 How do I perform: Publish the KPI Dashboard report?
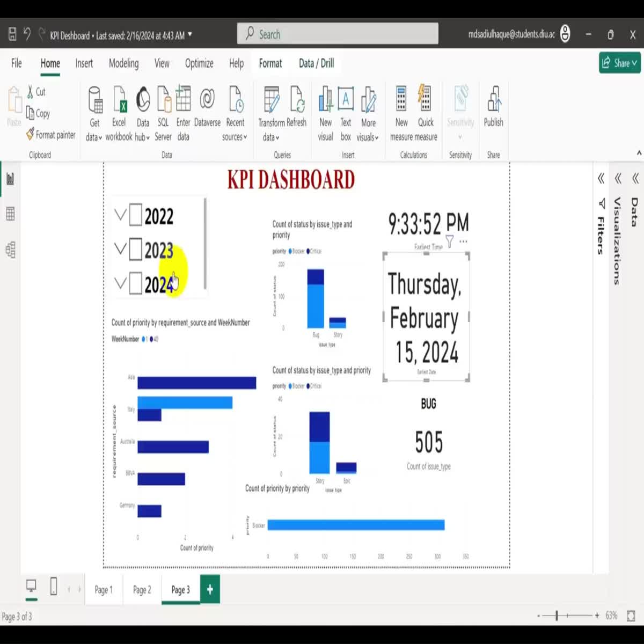click(x=493, y=107)
